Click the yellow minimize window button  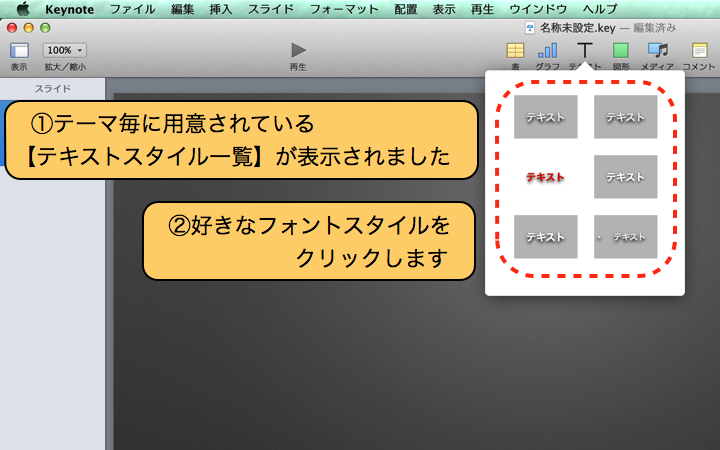pos(28,28)
